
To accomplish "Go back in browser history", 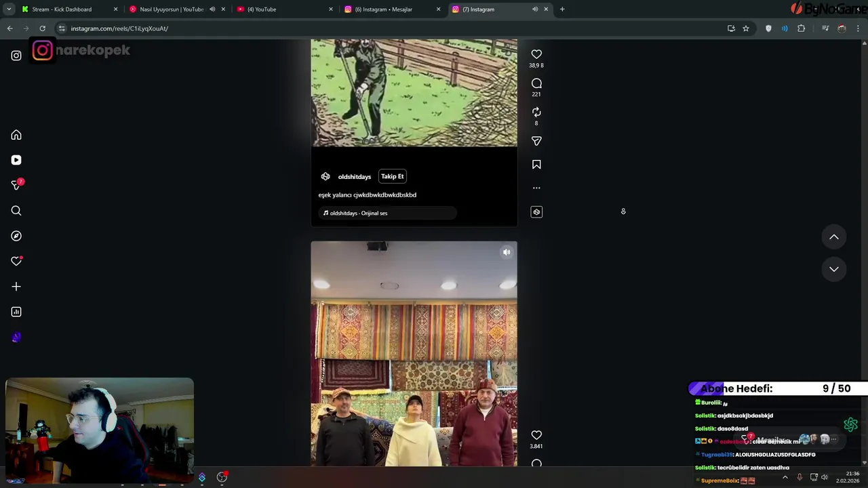I will click(9, 28).
